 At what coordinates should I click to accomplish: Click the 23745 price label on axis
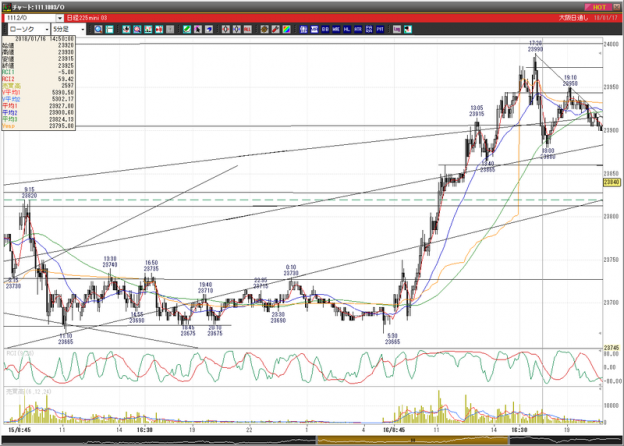611,347
